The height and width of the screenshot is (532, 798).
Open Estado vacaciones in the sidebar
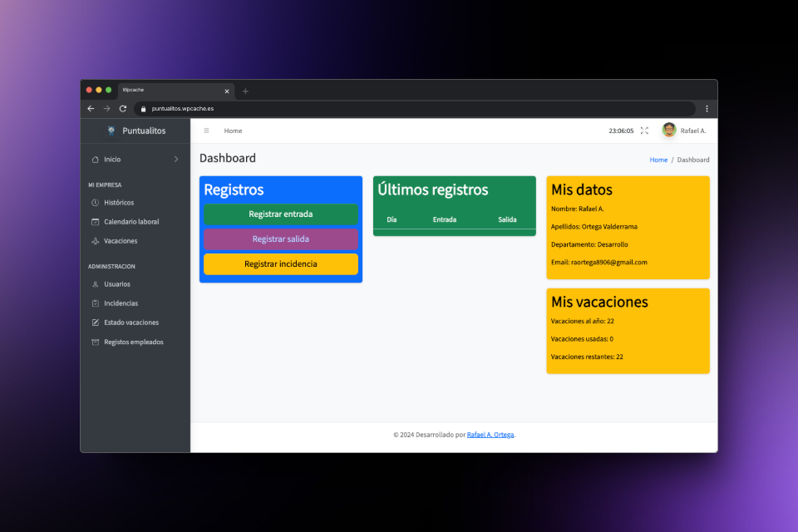click(135, 323)
